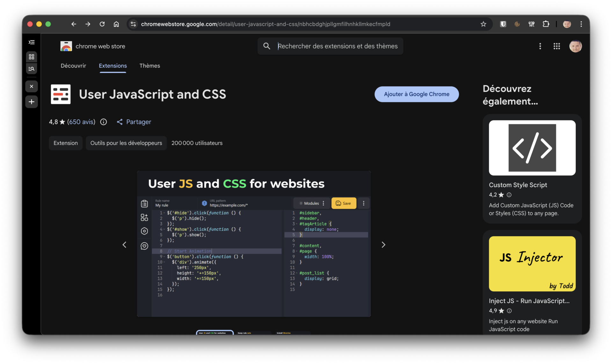View site information in address bar
The image size is (612, 364).
(133, 24)
